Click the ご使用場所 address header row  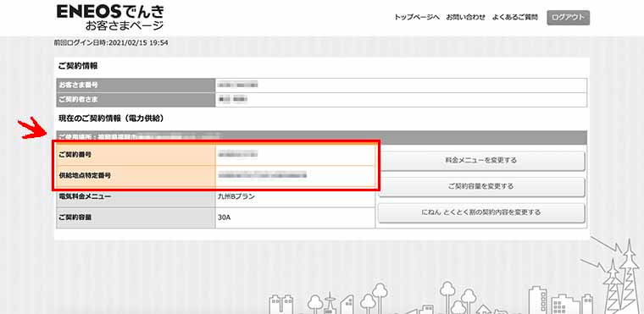click(322, 137)
